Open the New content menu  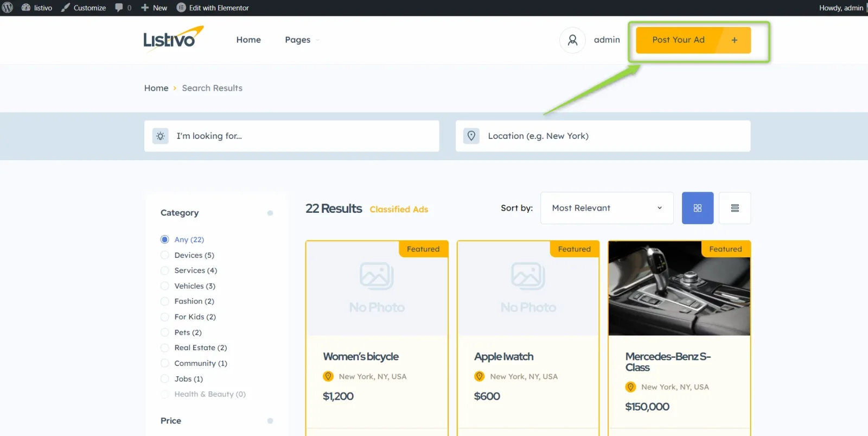(x=154, y=8)
